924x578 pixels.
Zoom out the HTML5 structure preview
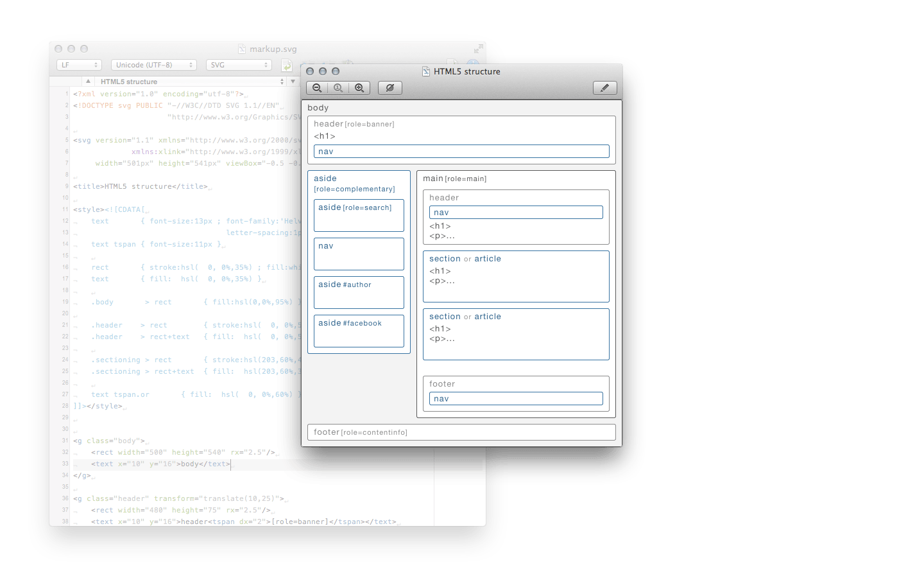[317, 88]
